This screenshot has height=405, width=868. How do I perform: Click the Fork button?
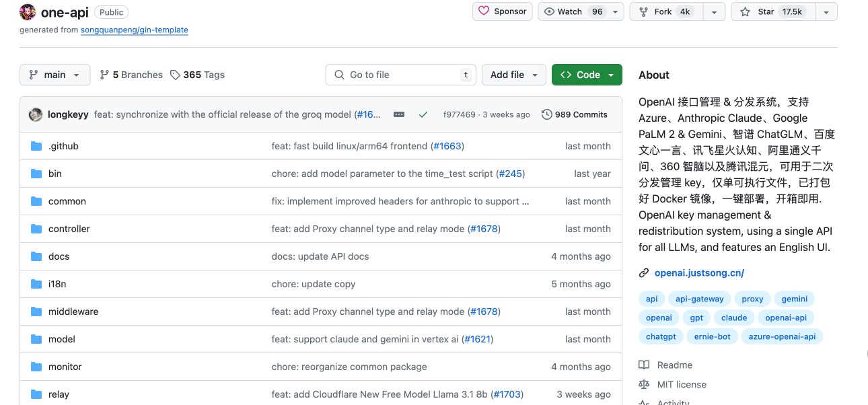pyautogui.click(x=665, y=12)
